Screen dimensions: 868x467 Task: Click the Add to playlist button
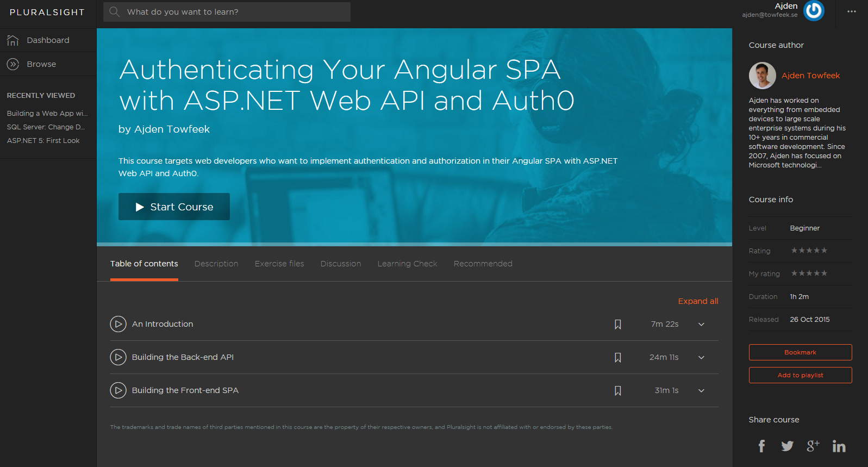point(800,375)
